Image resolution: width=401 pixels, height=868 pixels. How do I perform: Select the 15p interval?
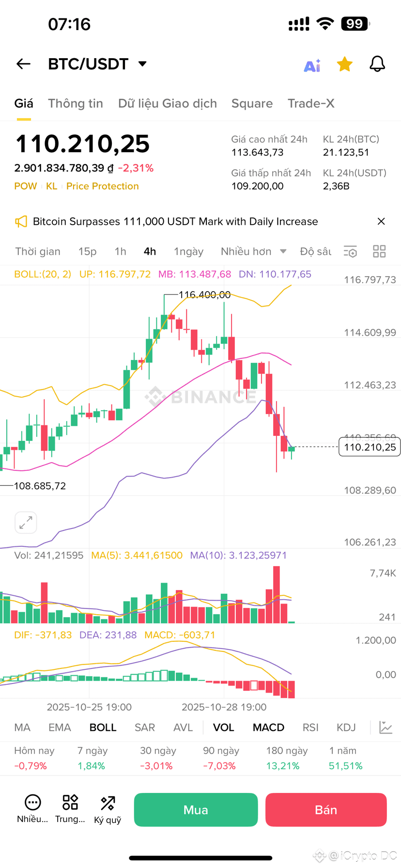tap(88, 251)
